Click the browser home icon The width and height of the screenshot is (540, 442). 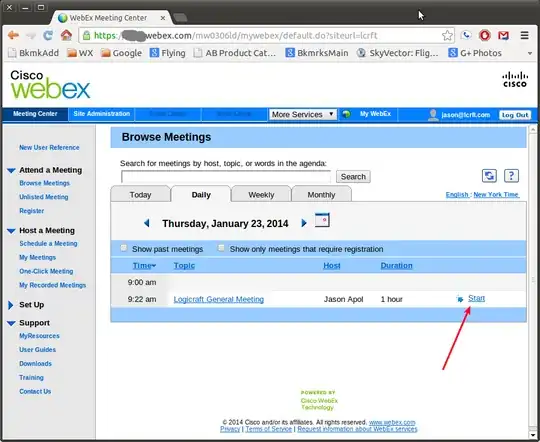tap(66, 35)
